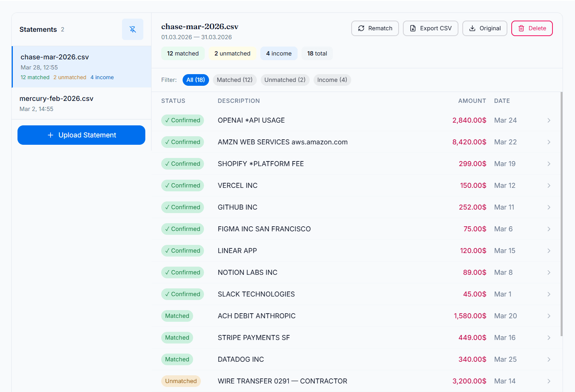Click the Export CSV file icon
Viewport: 575px width, 392px height.
point(413,28)
